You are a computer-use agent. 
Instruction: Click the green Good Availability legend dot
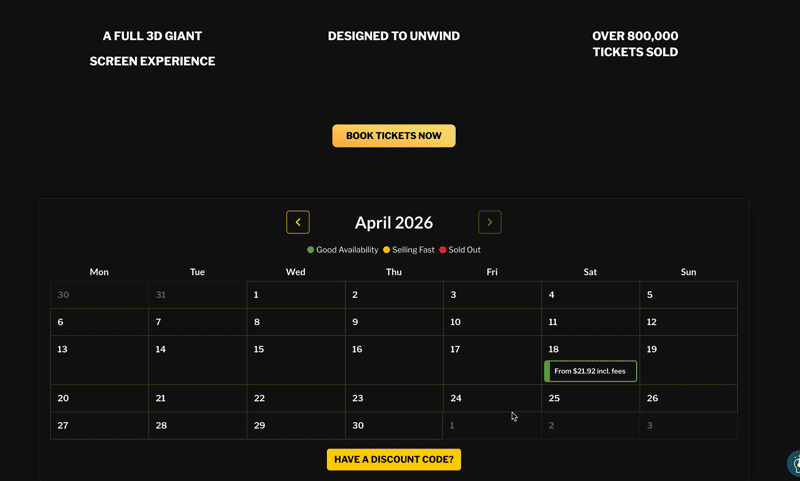point(310,250)
